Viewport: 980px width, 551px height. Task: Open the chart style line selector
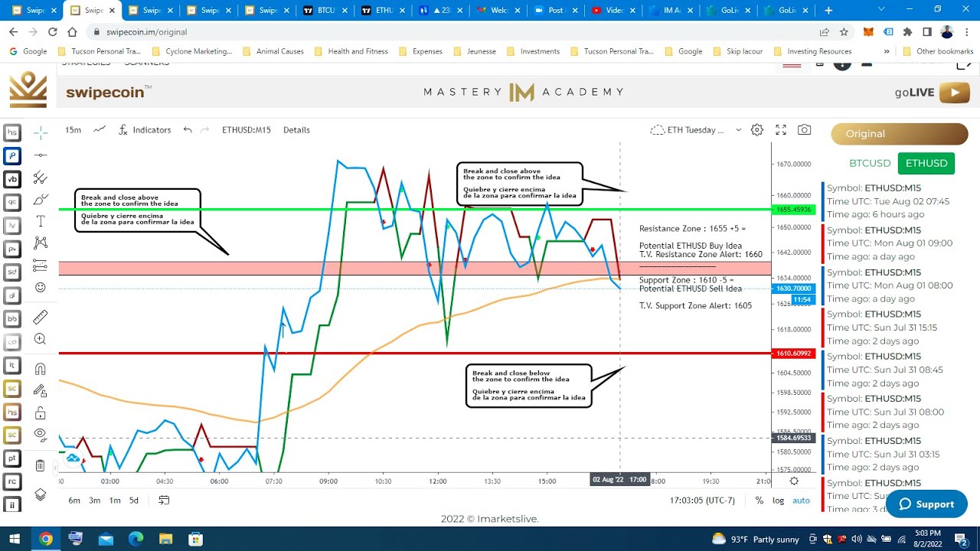point(100,130)
